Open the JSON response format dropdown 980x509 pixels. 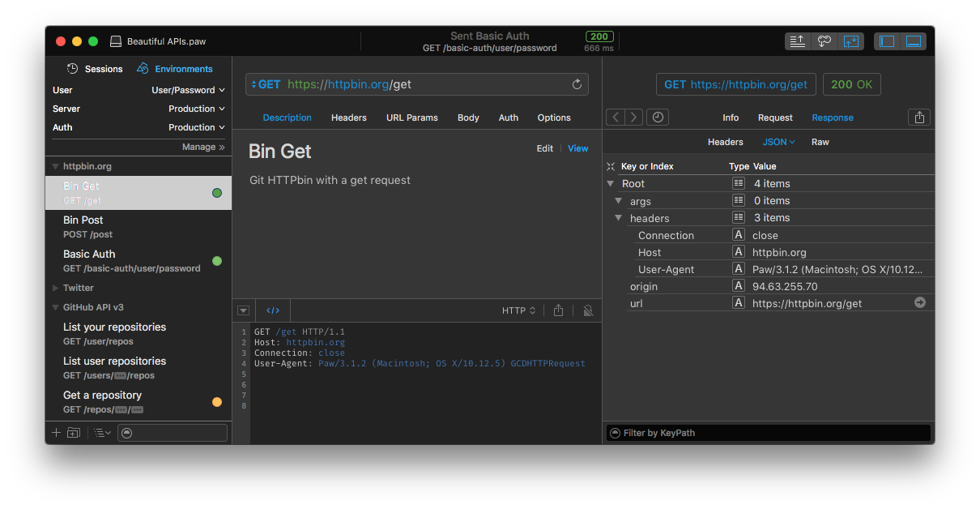tap(778, 142)
